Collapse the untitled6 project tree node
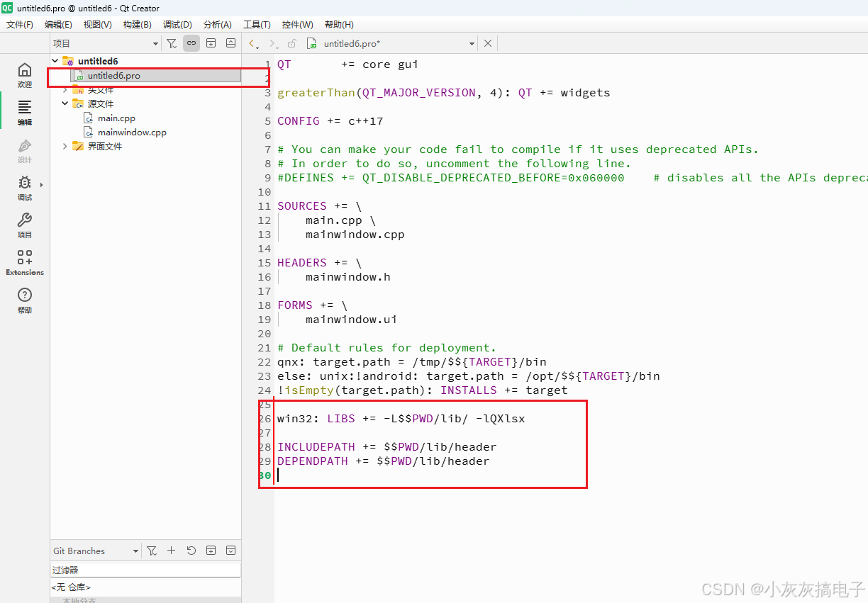This screenshot has height=603, width=868. pos(55,61)
